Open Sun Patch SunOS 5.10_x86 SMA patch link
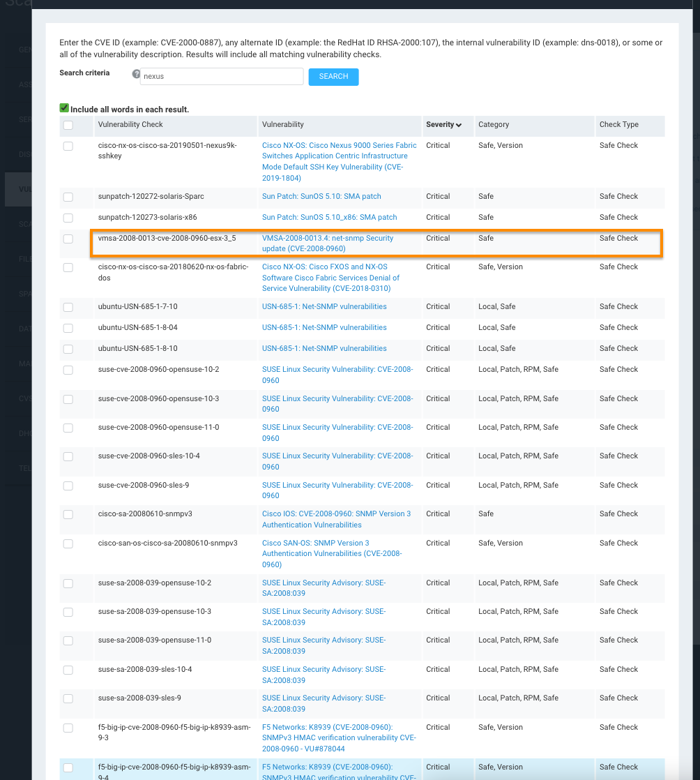This screenshot has height=780, width=700. click(x=330, y=218)
